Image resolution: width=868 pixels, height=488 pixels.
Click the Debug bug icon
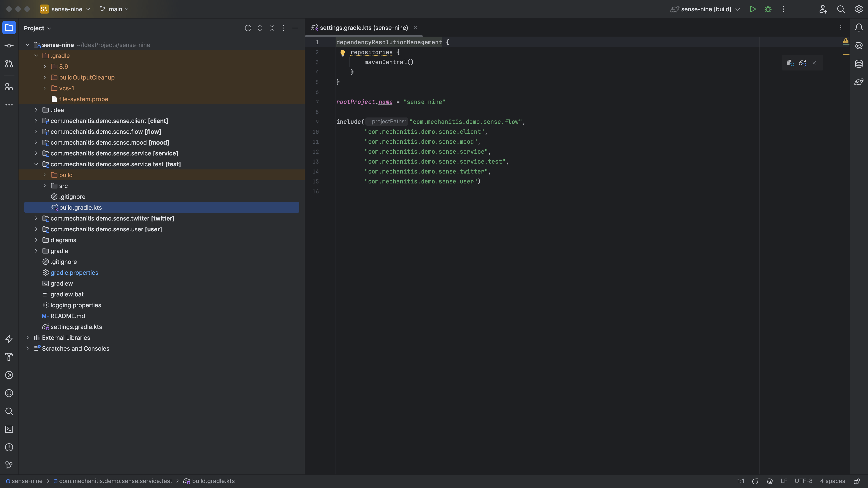point(768,9)
